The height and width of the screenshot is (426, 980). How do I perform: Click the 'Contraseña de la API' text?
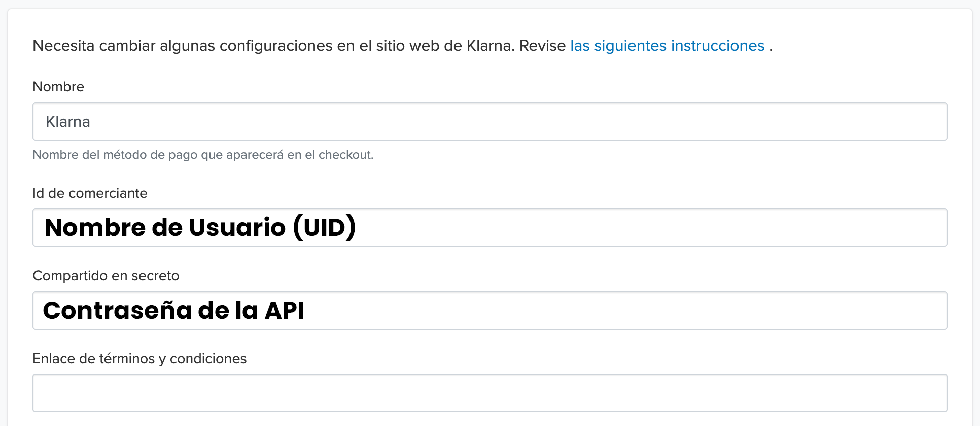click(173, 310)
